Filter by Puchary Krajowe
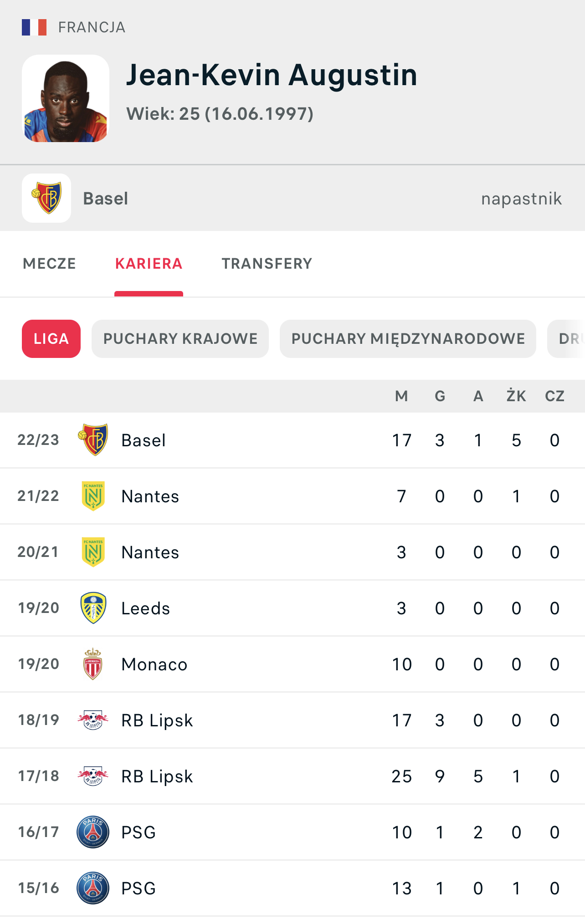This screenshot has width=585, height=924. pyautogui.click(x=180, y=339)
